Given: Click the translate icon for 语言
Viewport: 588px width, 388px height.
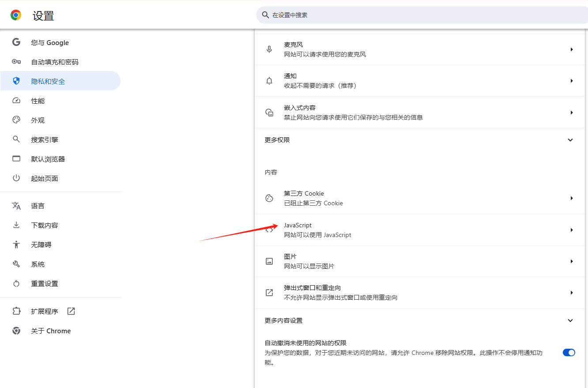Looking at the screenshot, I should click(x=16, y=206).
